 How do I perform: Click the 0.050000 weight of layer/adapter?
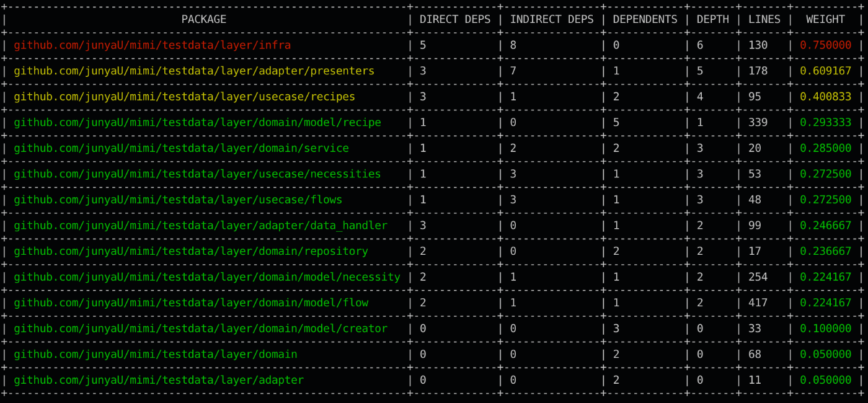825,380
